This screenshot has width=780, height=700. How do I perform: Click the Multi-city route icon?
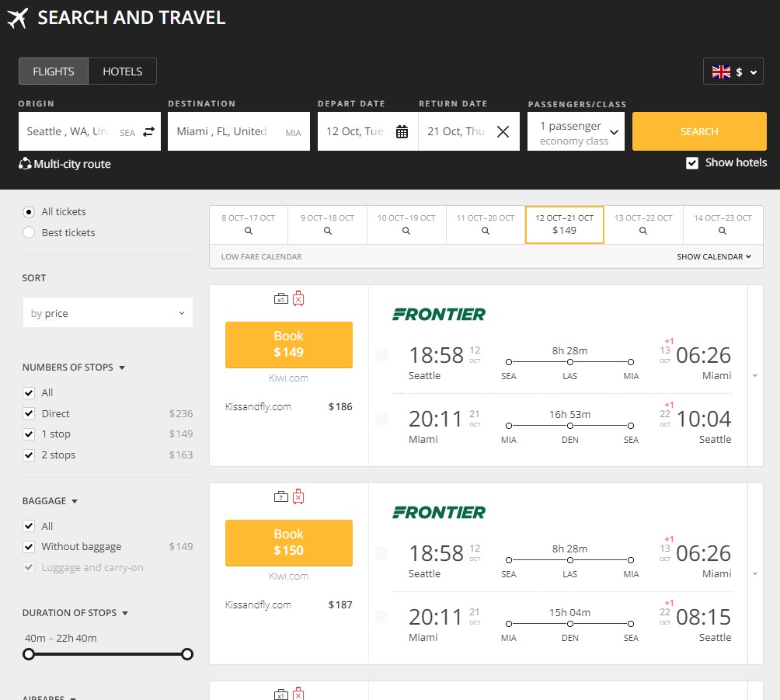pos(26,164)
